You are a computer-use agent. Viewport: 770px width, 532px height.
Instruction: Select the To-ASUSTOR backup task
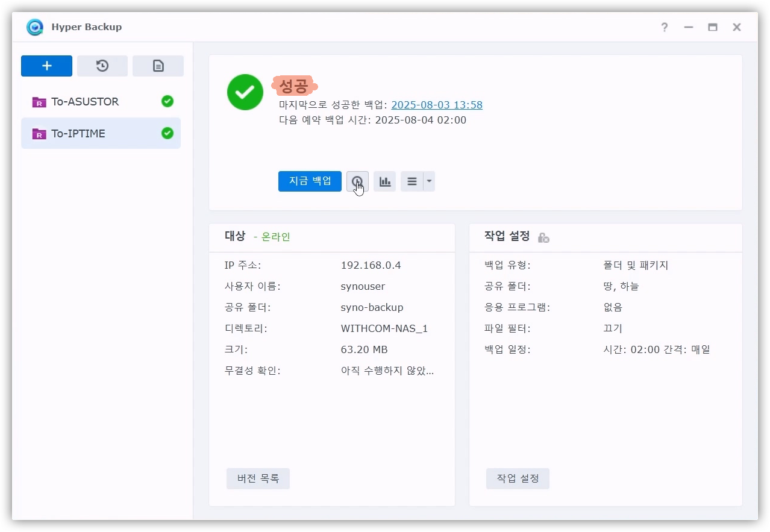(85, 102)
